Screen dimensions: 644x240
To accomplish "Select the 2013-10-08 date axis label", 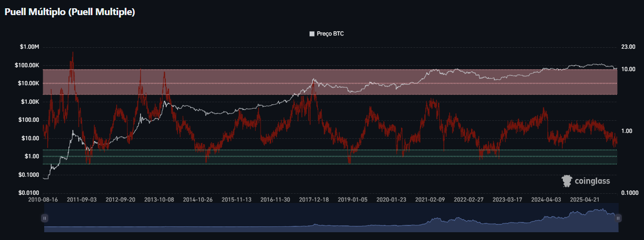I will 159,200.
